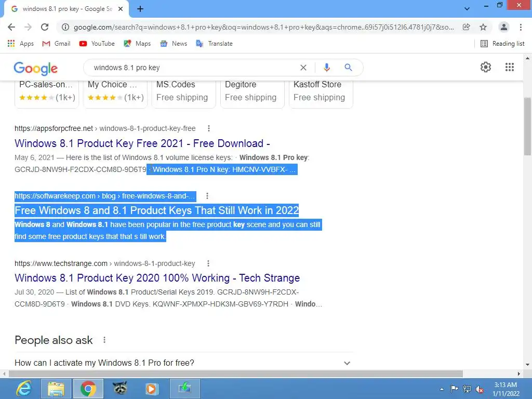This screenshot has width=532, height=399.
Task: Open the Reading list panel
Action: coord(503,44)
